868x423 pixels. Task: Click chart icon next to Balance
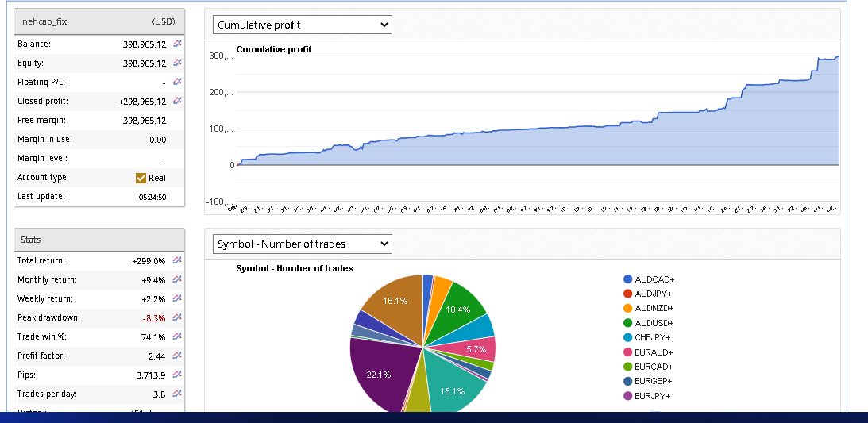click(x=177, y=44)
